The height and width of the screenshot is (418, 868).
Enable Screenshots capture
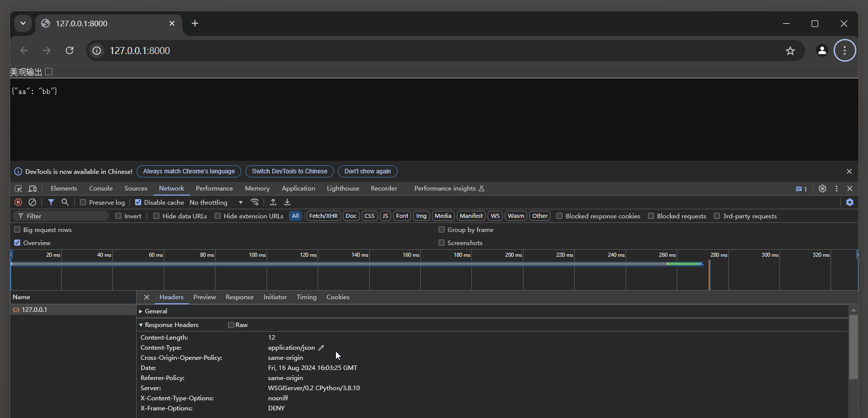point(442,243)
